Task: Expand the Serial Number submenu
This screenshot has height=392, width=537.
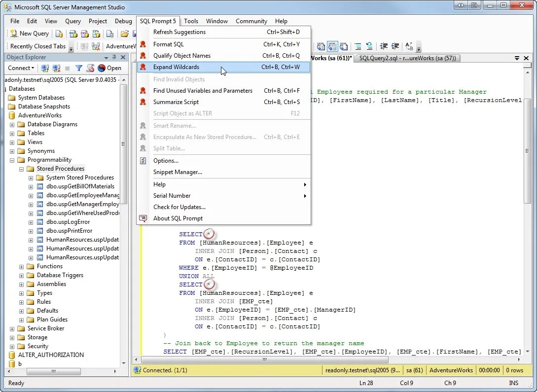Action: pos(224,195)
